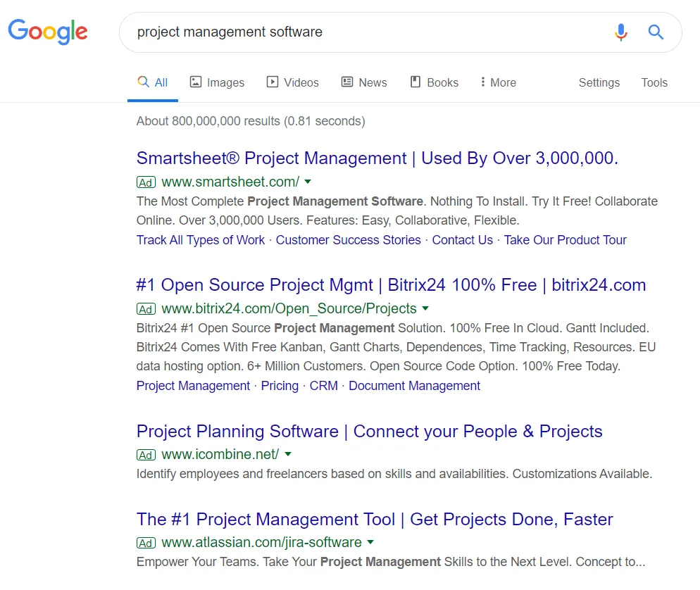Open search Tools
This screenshot has height=590, width=700.
click(x=654, y=82)
